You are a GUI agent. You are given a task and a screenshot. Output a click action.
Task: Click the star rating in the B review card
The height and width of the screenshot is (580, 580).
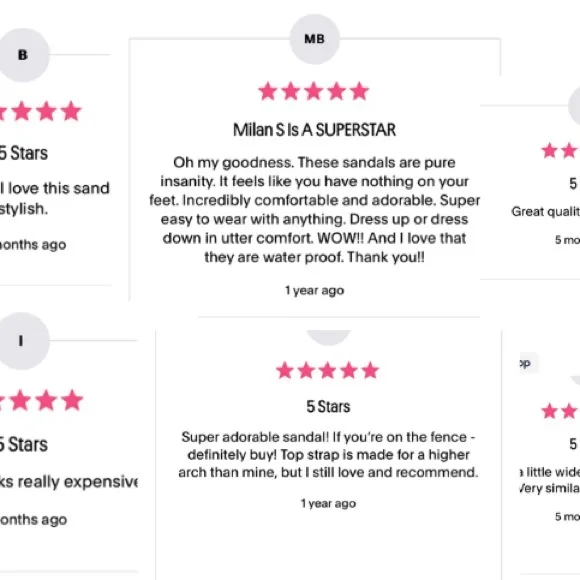point(40,111)
